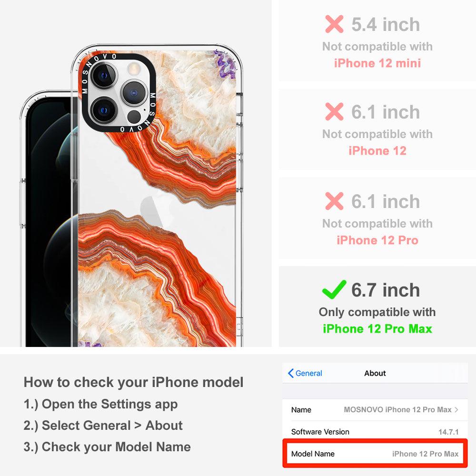Click the 6.7 inch compatible panel
Viewport: 476px width, 476px height.
[377, 307]
